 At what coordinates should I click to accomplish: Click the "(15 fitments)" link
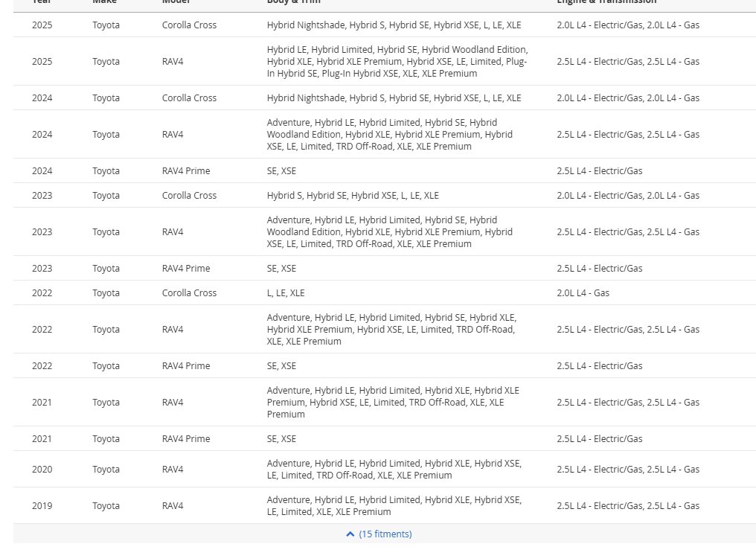coord(385,534)
